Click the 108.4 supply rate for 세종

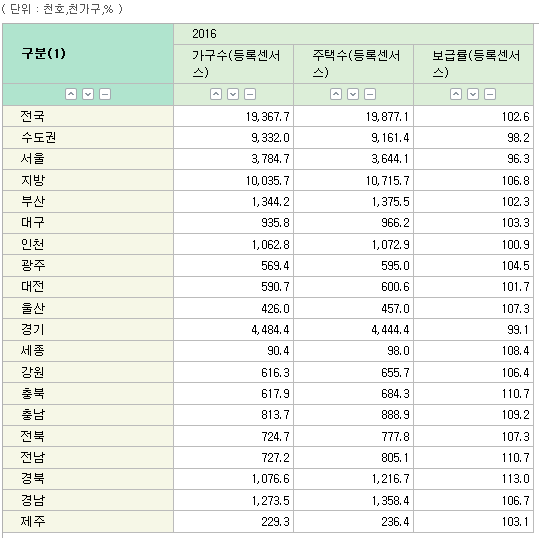[516, 351]
